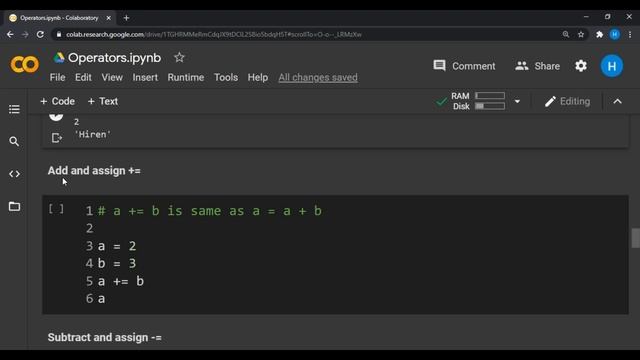Viewport: 640px width, 360px height.
Task: Bookmark this page with star icon
Action: coord(581,34)
